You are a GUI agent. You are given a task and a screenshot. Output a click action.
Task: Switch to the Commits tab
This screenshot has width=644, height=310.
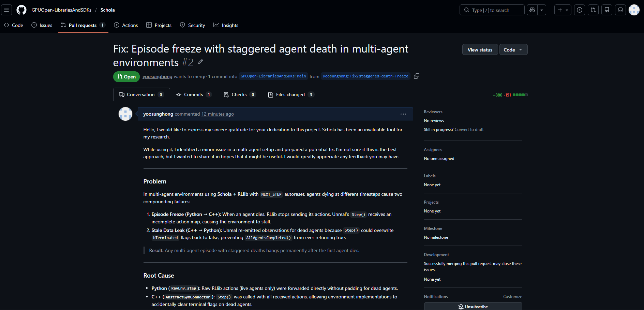point(193,94)
